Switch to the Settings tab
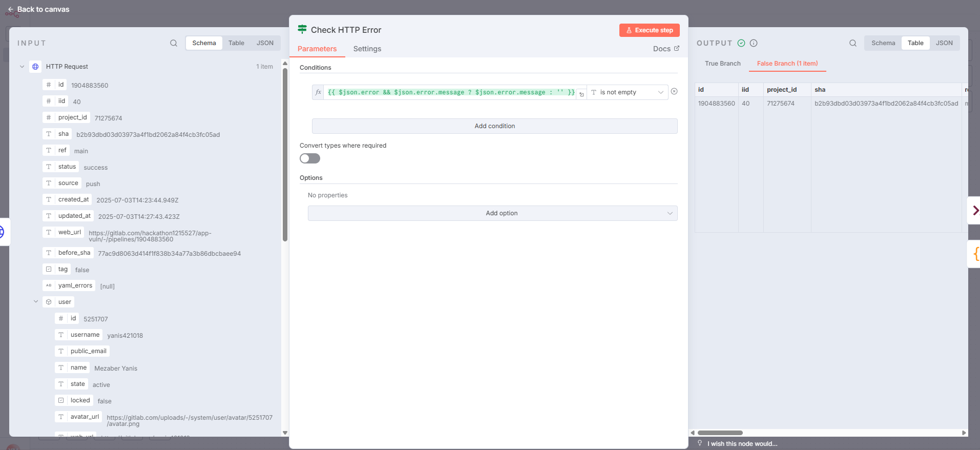980x450 pixels. tap(367, 49)
